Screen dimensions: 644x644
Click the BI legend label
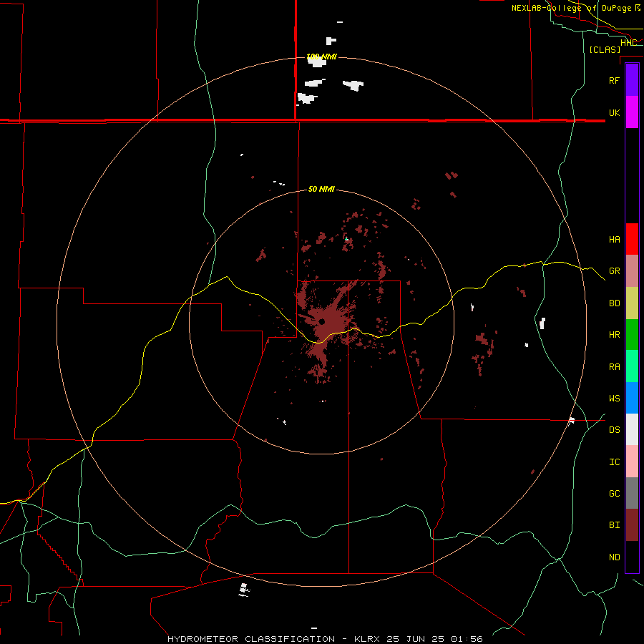click(614, 525)
